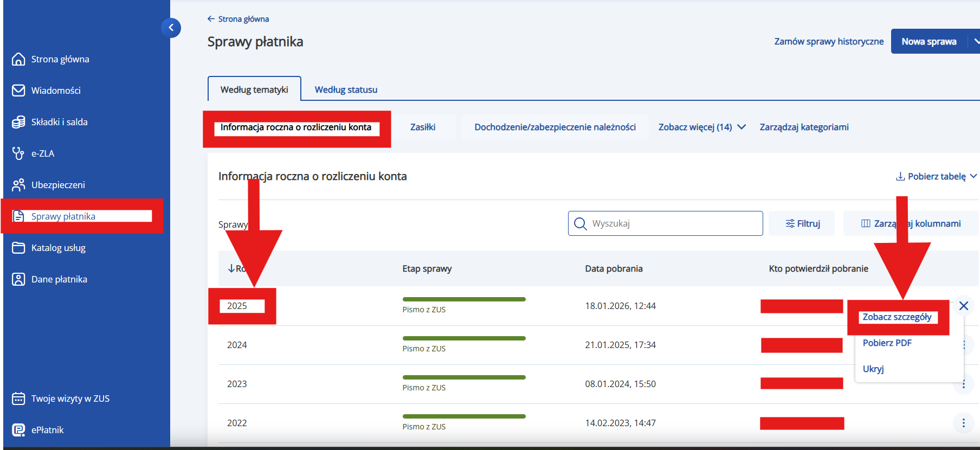Click the Zamów sprawy historyczne link
Viewport: 980px width, 450px height.
[x=828, y=41]
